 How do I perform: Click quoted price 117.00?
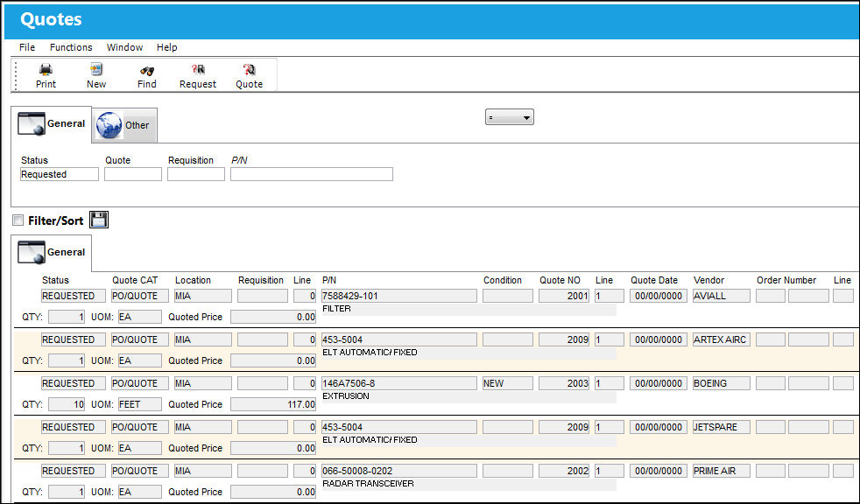(x=273, y=404)
